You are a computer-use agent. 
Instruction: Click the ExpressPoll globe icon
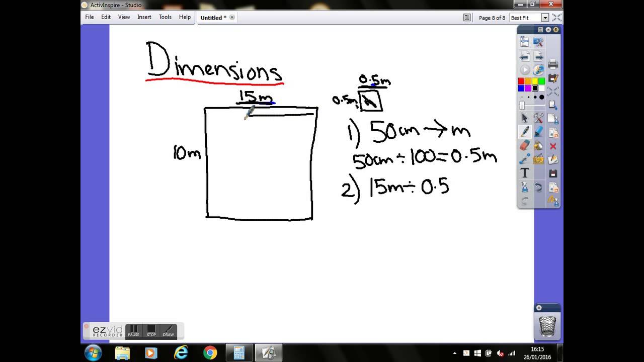538,70
